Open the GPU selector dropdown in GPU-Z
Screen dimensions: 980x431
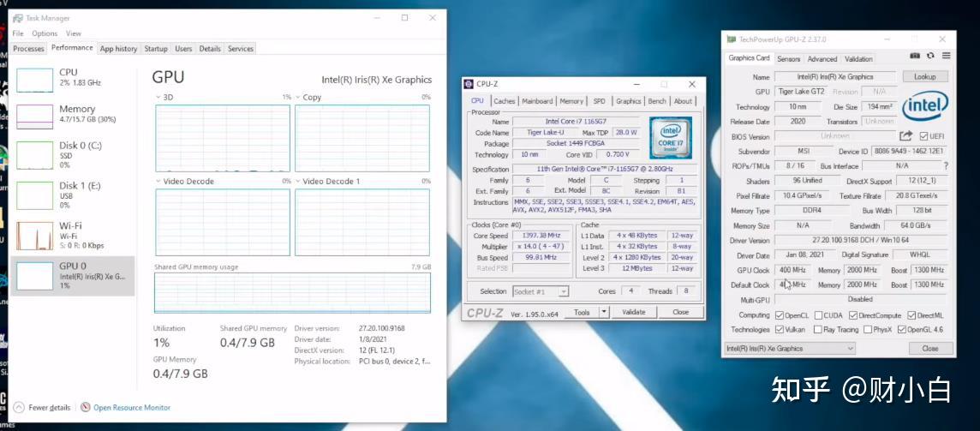(790, 349)
